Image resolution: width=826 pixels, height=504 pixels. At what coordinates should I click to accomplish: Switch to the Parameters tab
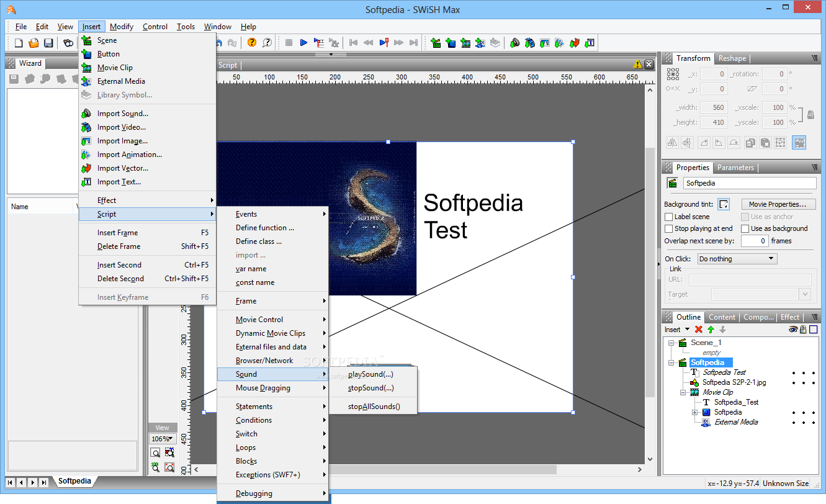point(735,168)
